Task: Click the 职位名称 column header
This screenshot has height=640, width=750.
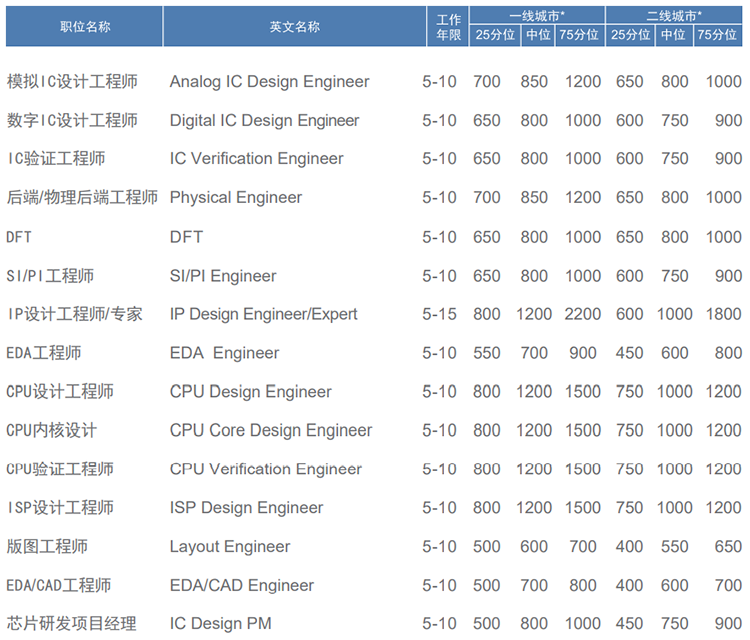Action: pos(85,27)
